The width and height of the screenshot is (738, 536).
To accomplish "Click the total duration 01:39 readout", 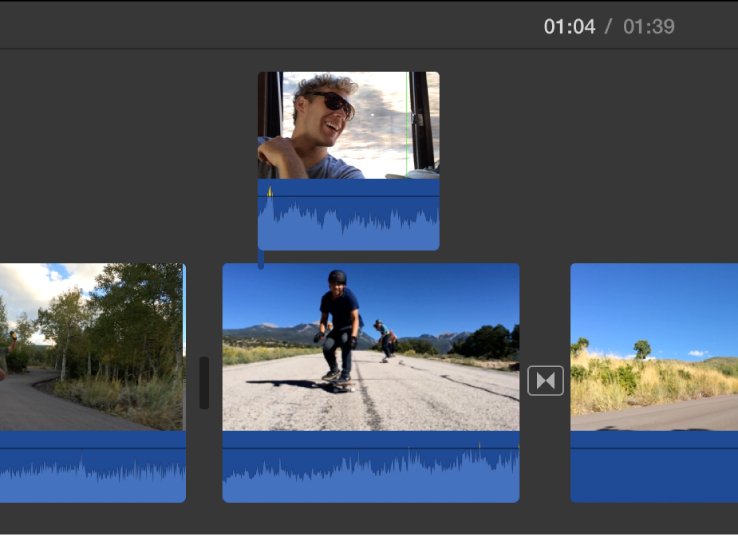I will [649, 27].
